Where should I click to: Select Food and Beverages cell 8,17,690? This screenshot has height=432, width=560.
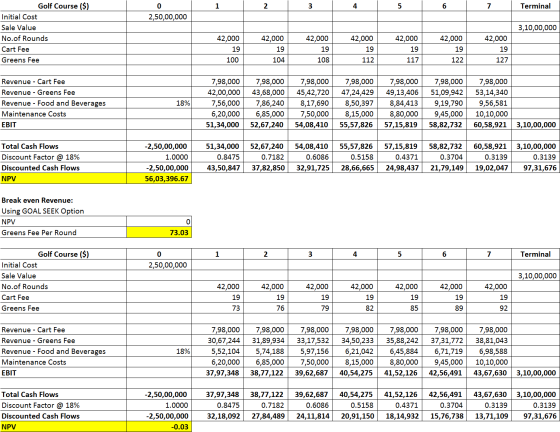(310, 103)
